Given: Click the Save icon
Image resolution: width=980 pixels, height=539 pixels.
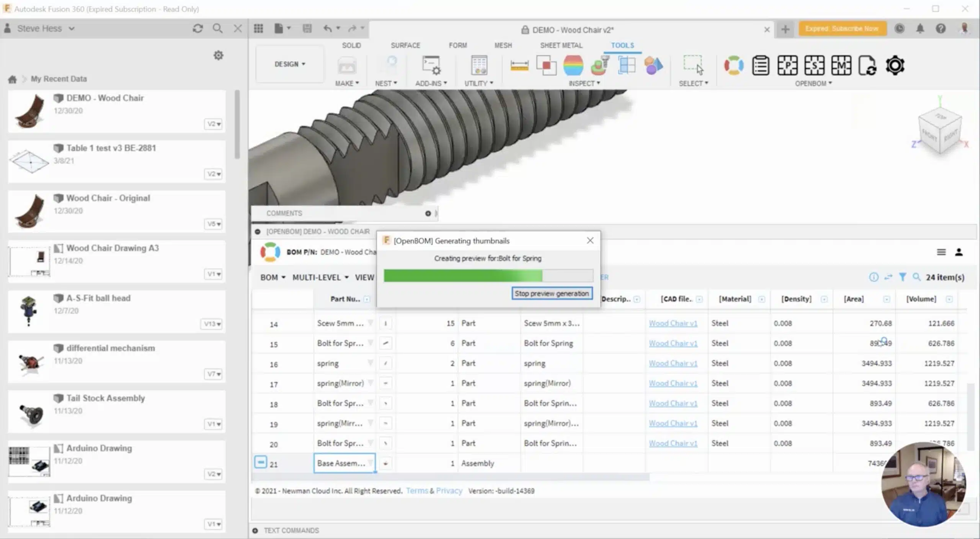Looking at the screenshot, I should [x=307, y=28].
